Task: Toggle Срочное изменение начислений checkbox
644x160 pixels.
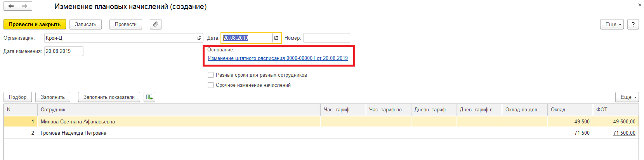Action: (210, 85)
